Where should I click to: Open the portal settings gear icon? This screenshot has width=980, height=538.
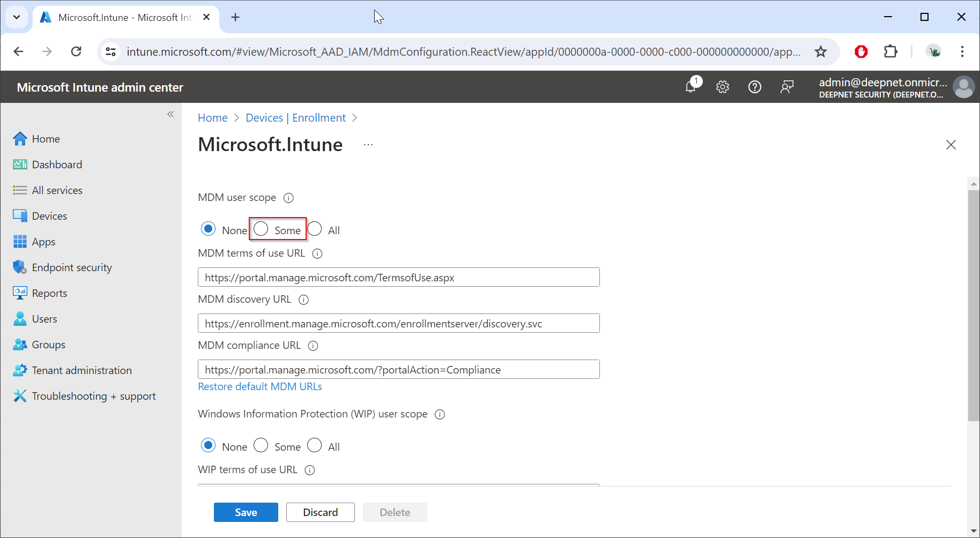click(x=723, y=87)
